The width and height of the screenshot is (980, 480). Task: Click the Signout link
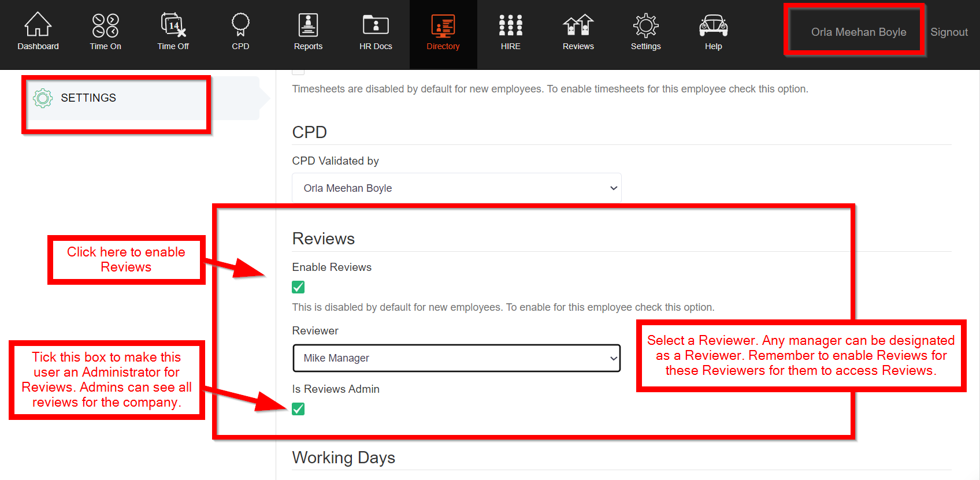pos(949,32)
